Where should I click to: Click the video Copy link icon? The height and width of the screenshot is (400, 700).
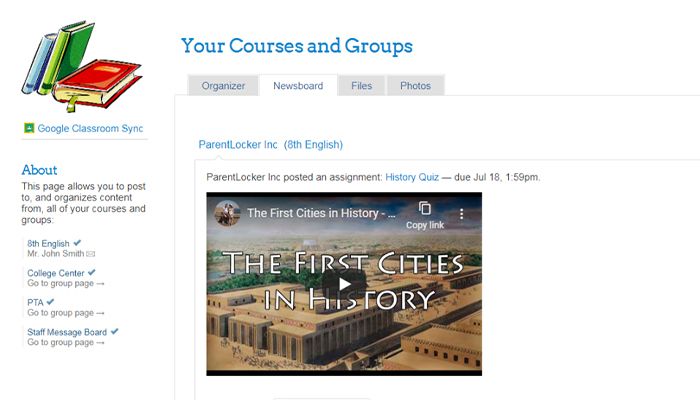click(x=424, y=209)
